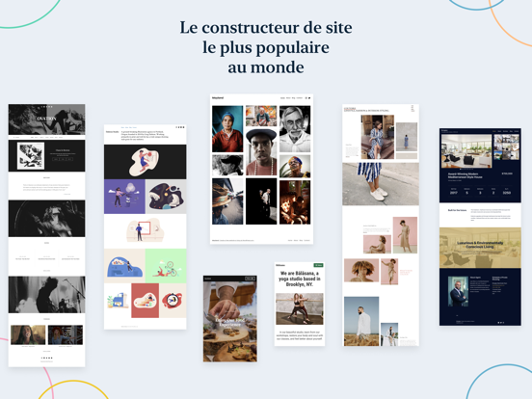Open the illustration studio template preview
The image size is (532, 399).
coord(145,227)
